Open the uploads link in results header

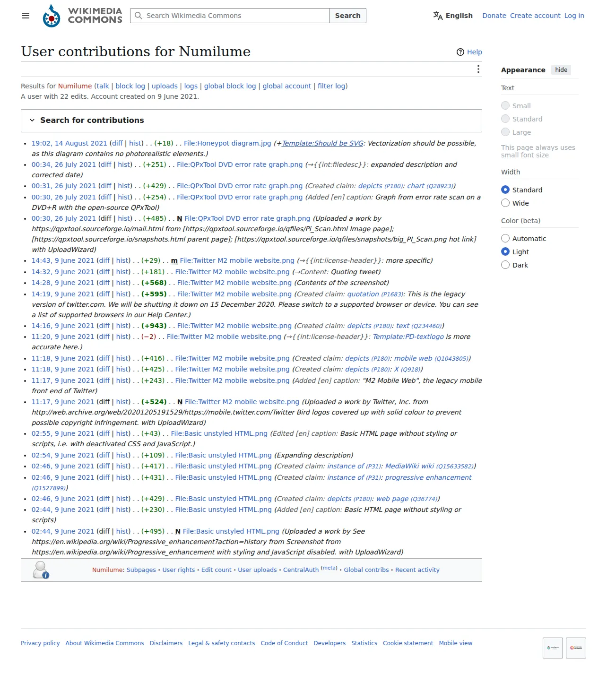[x=165, y=86]
